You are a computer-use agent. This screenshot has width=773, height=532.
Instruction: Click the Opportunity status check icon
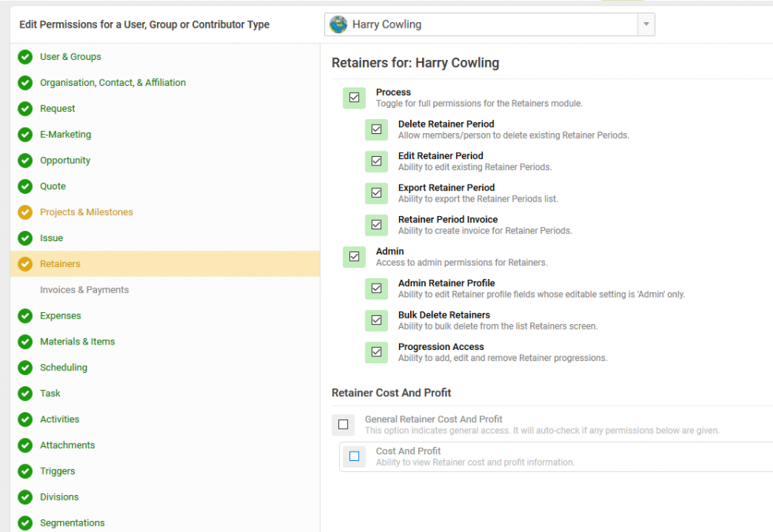pos(25,161)
